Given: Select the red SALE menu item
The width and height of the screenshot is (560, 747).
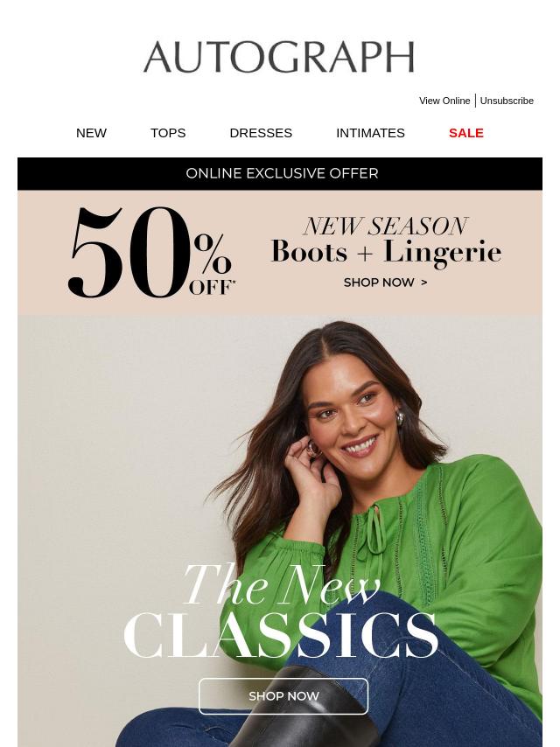Looking at the screenshot, I should (x=466, y=133).
